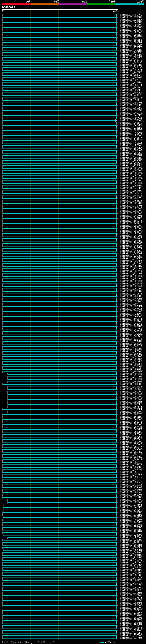The height and width of the screenshot is (644, 146).
Task: Select hit label UniRef100_P31407
Action: (x=131, y=389)
